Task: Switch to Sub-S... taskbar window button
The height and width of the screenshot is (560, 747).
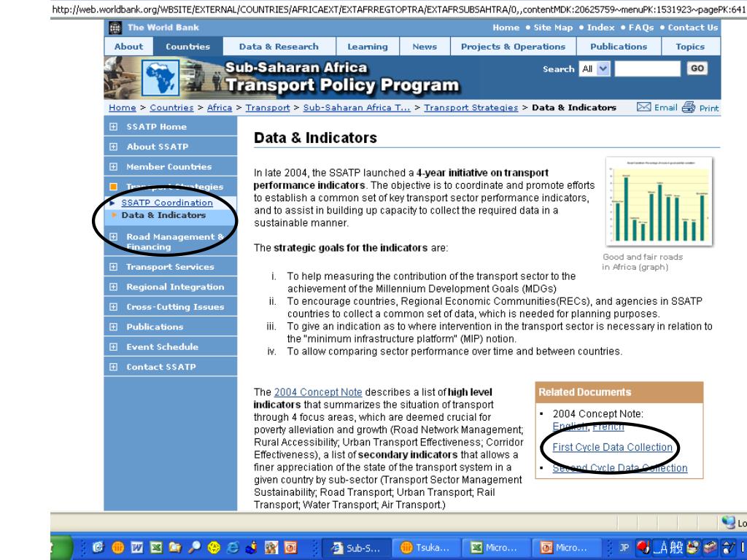Action: 355,548
